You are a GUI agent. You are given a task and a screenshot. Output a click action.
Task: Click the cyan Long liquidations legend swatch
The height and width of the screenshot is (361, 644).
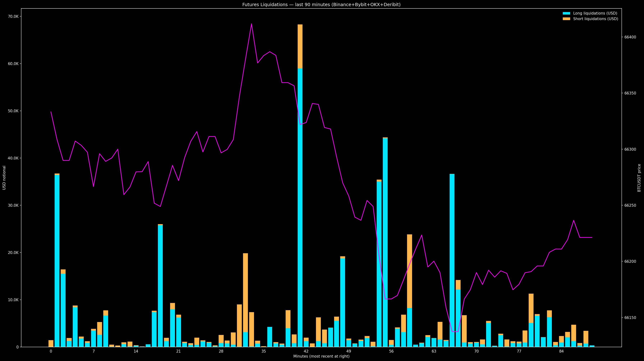(x=566, y=13)
